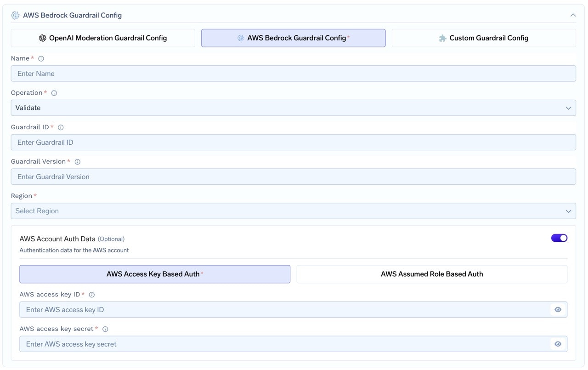Focus the Enter Name input field
This screenshot has height=370, width=588.
(x=294, y=74)
